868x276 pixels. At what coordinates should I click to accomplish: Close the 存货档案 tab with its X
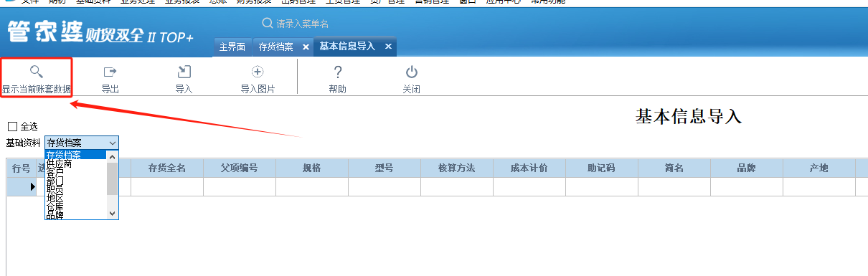[x=306, y=47]
